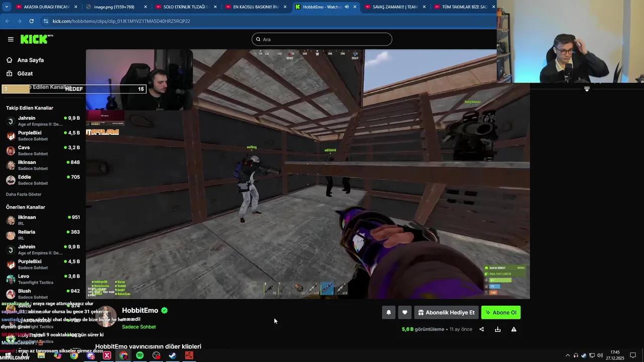
Task: Click the headphones tray icon
Action: (576, 355)
